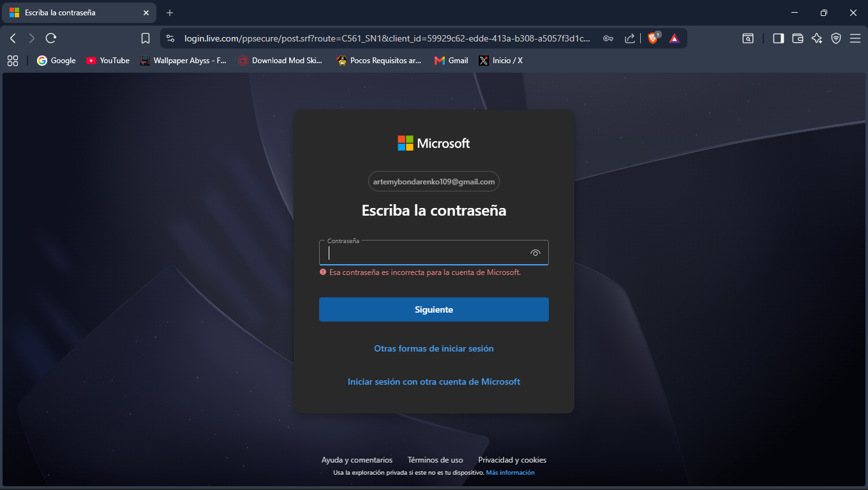Open the Inicio / X bookmark
The image size is (868, 490).
tap(501, 61)
